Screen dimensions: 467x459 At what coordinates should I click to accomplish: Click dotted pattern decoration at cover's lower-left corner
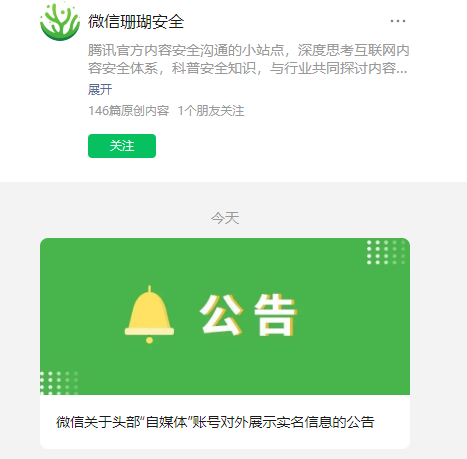click(x=59, y=383)
